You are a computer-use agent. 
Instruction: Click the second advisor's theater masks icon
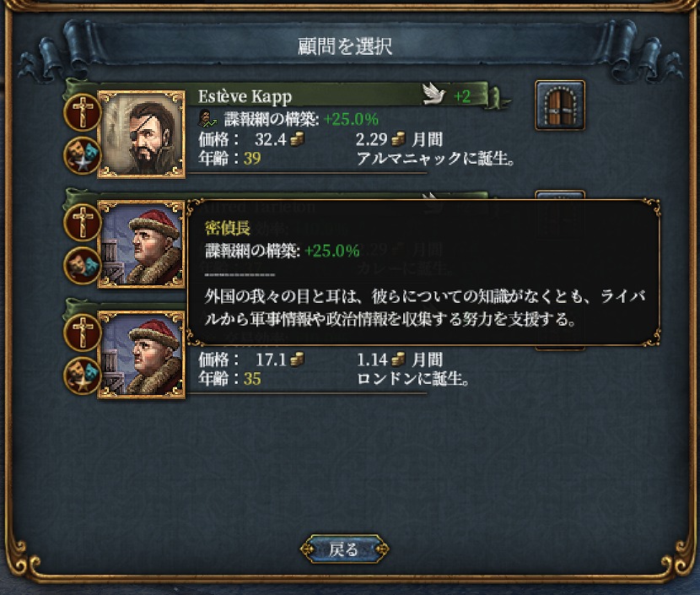(x=83, y=265)
